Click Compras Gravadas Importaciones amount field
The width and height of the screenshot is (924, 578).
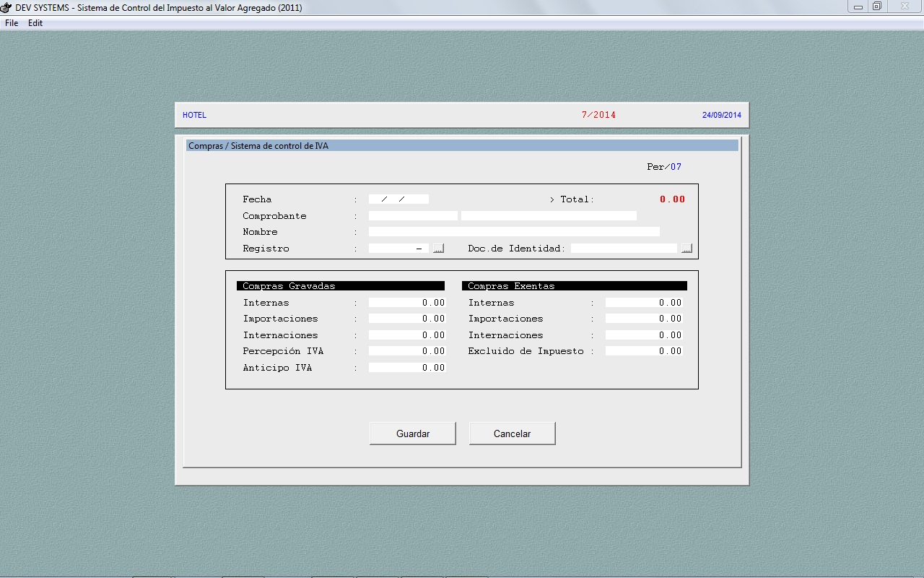407,319
